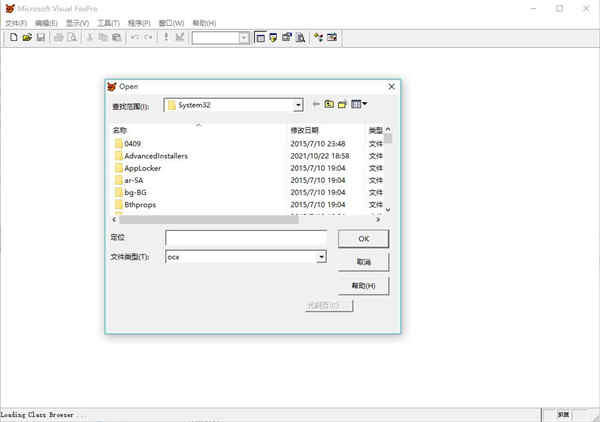Viewport: 600px width, 422px height.
Task: Click the Paste toolbar icon
Action: click(116, 37)
